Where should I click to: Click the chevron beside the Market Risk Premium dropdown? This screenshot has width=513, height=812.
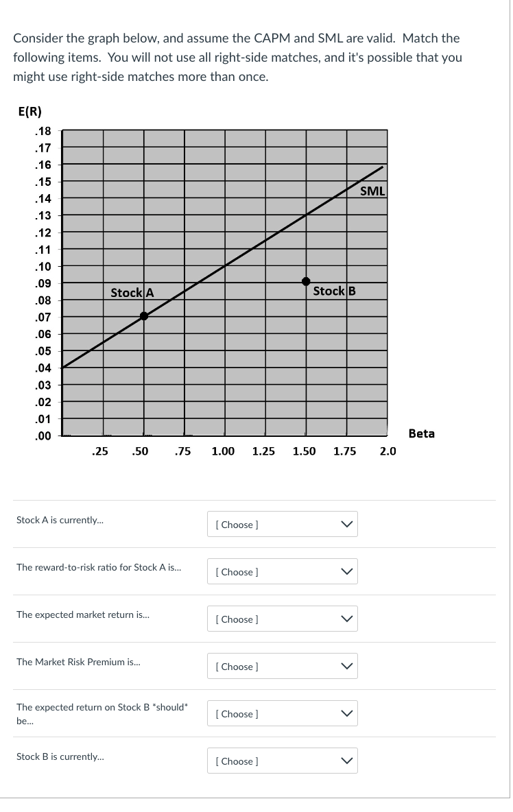tap(345, 666)
